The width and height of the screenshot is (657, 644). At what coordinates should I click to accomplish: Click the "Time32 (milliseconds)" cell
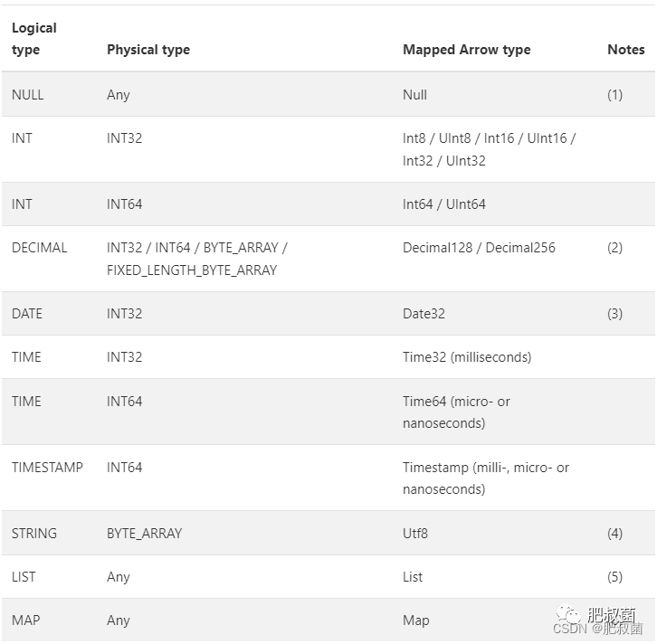pos(467,357)
